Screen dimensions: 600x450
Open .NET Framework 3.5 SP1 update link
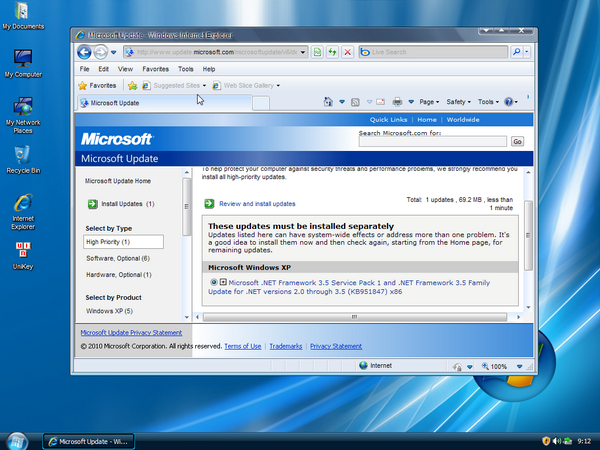pos(349,287)
